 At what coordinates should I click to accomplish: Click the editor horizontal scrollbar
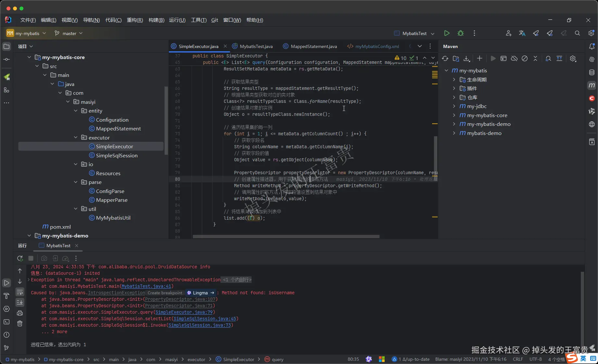point(286,237)
